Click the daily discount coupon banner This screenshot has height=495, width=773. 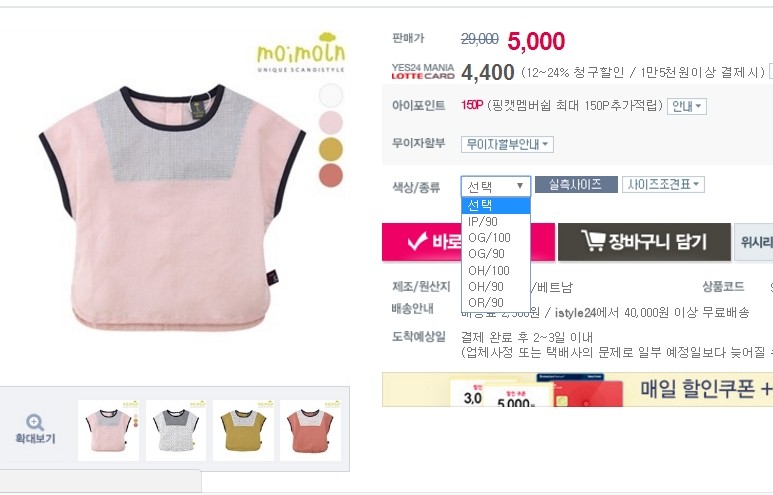(577, 389)
